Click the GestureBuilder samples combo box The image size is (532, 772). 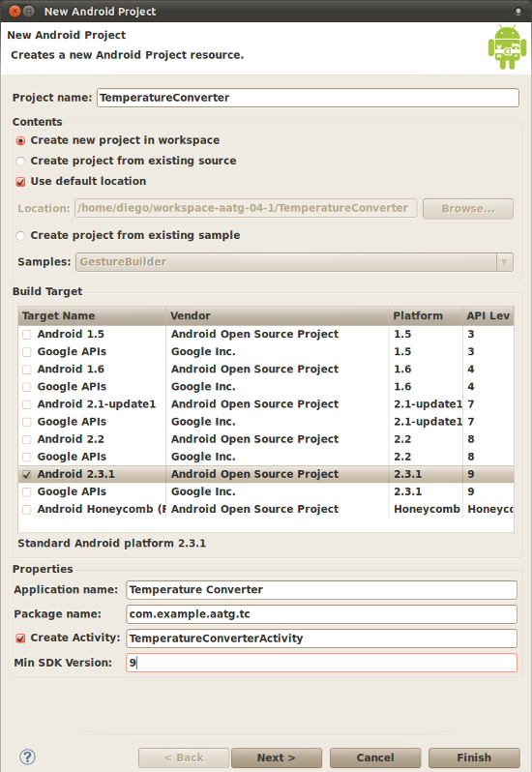point(294,262)
